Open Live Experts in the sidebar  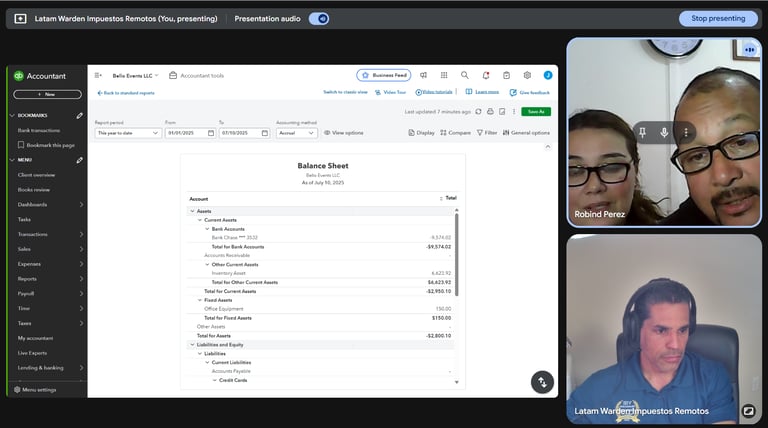click(32, 353)
